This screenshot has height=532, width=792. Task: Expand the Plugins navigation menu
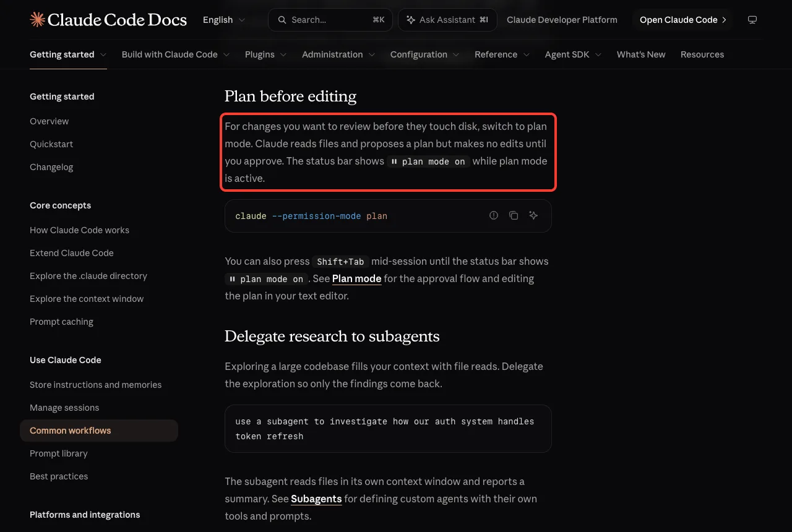click(x=266, y=54)
